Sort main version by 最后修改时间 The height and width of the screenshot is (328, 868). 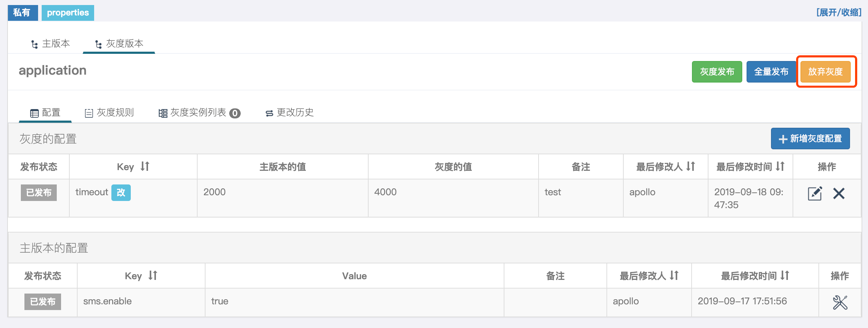coord(785,275)
